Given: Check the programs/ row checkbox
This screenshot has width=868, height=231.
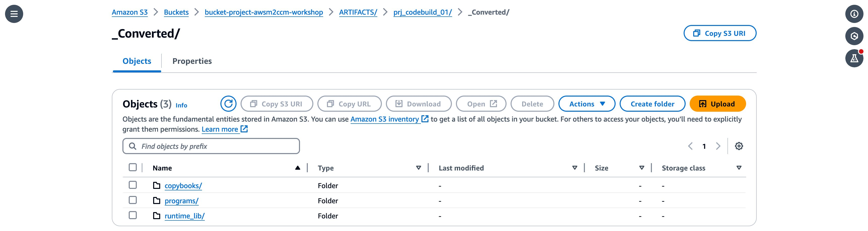Looking at the screenshot, I should pos(132,200).
